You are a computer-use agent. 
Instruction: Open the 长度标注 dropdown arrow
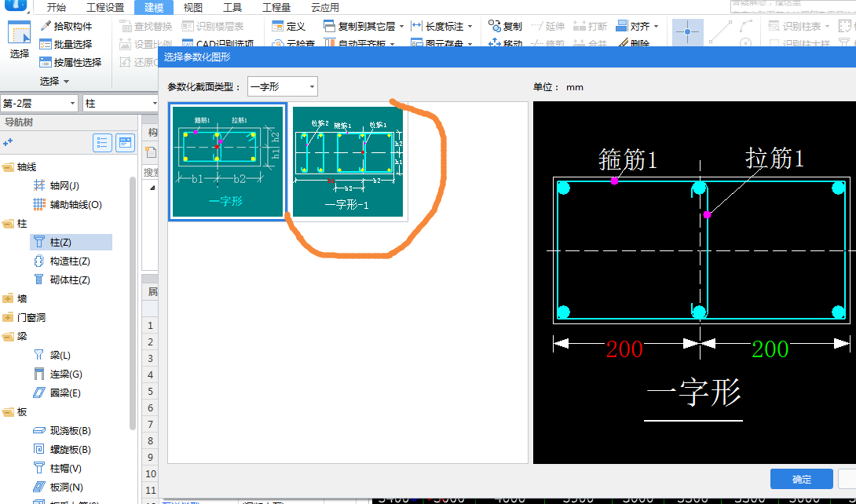pos(470,26)
